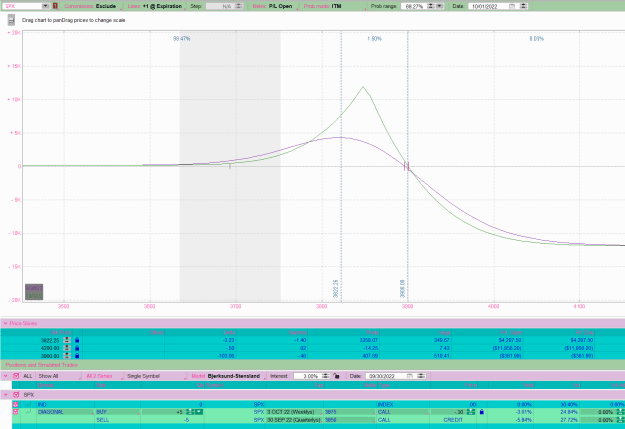
Task: Click the top Date field 10/01/2022
Action: pos(488,6)
